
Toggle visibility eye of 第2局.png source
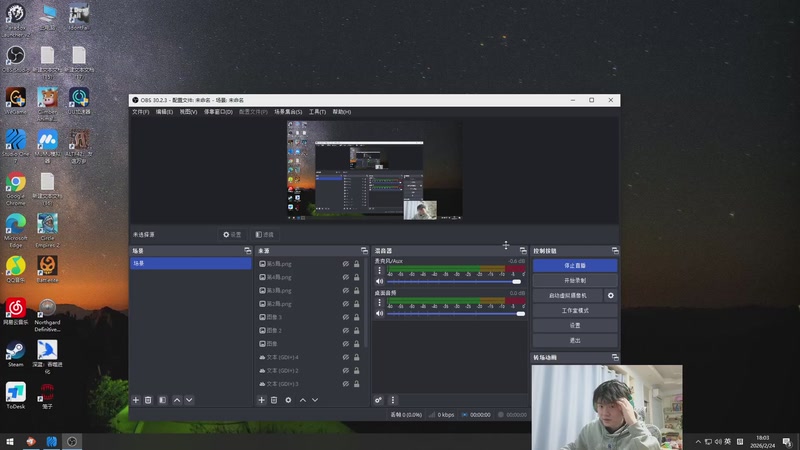(345, 304)
